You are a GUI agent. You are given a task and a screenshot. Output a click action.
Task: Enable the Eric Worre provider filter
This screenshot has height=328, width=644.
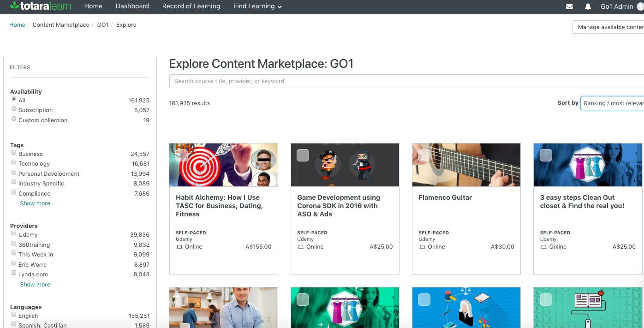click(x=14, y=263)
